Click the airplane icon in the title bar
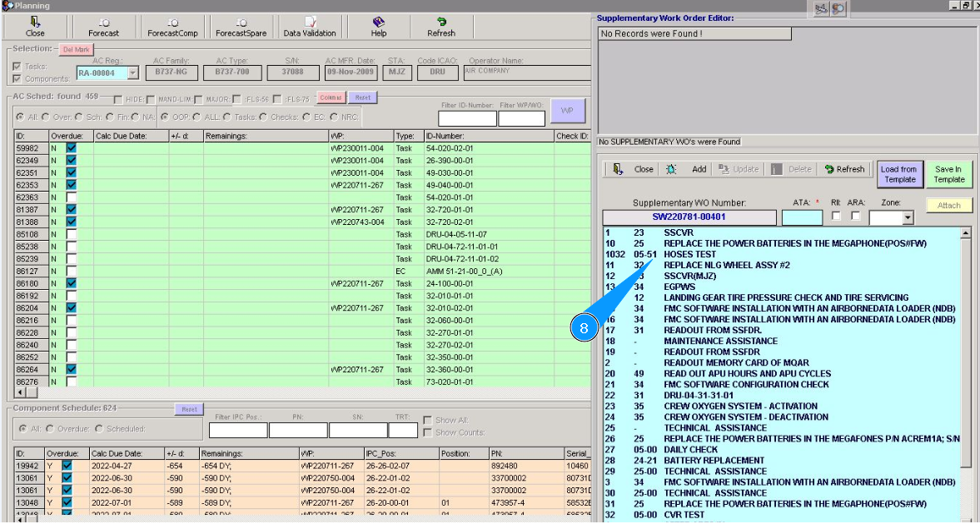This screenshot has height=524, width=980. 821,9
